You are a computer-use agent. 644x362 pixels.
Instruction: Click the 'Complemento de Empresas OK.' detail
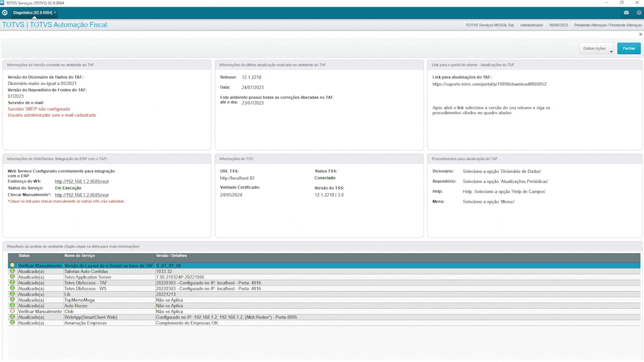187,323
